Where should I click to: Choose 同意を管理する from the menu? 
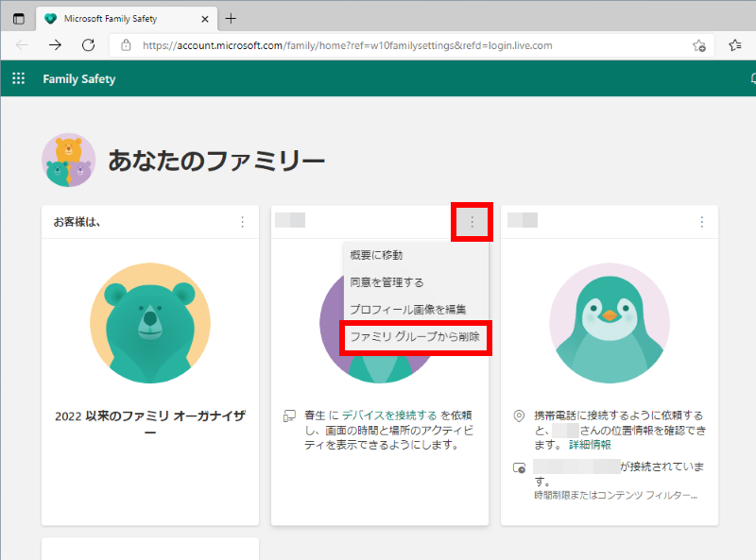[416, 282]
